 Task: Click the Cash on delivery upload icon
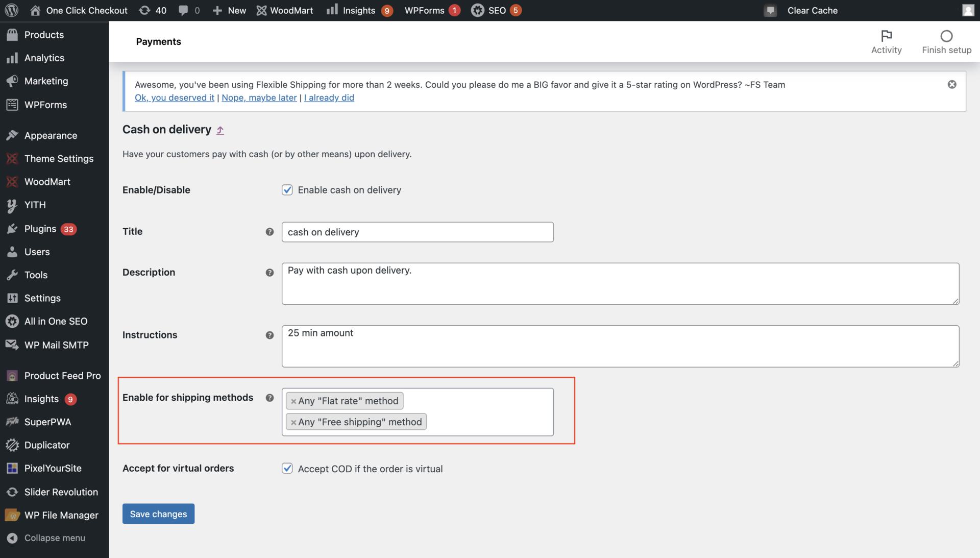(x=219, y=130)
